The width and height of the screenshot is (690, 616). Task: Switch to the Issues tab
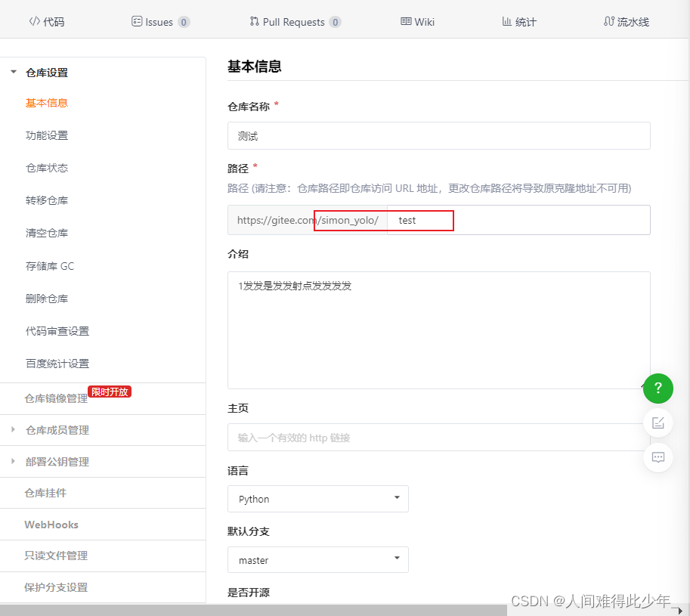click(160, 22)
